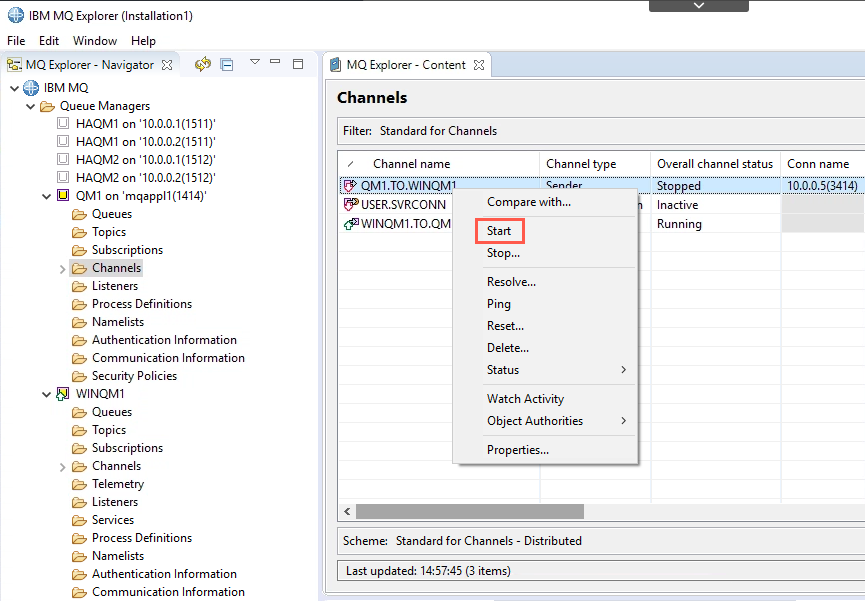The height and width of the screenshot is (601, 865).
Task: Click the QM1.TO.WINQM1 sender channel icon
Action: [350, 185]
